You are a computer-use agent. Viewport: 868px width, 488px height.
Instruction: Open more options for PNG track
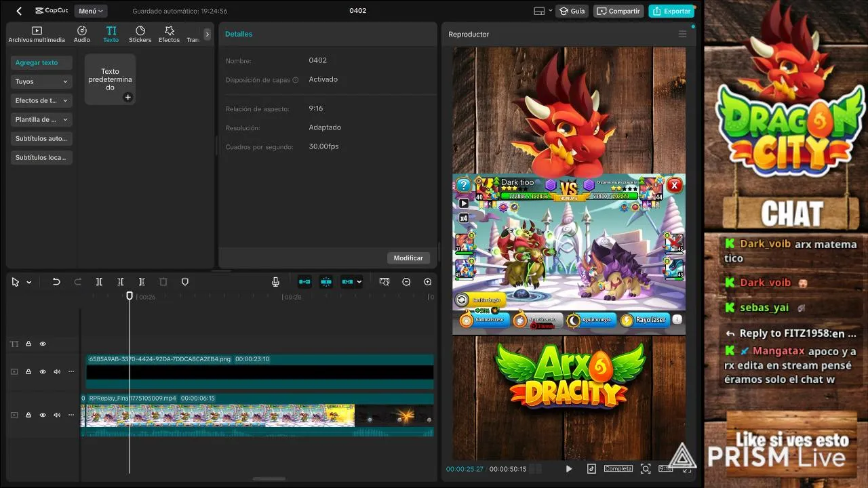click(x=71, y=371)
